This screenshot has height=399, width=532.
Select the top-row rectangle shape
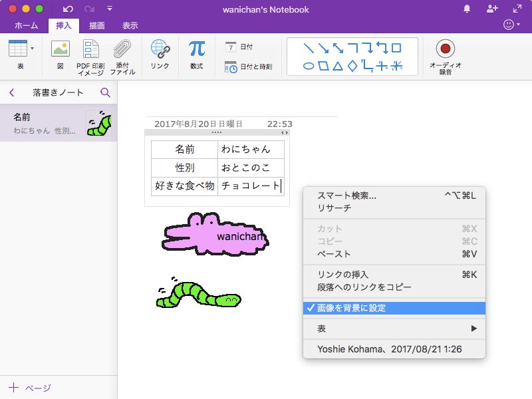coord(396,48)
